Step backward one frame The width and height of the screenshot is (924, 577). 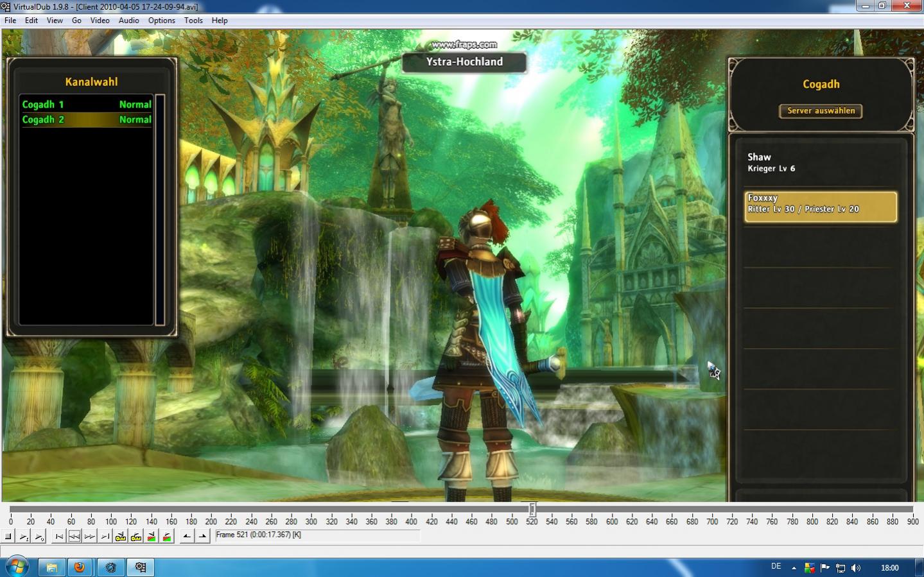pos(74,536)
